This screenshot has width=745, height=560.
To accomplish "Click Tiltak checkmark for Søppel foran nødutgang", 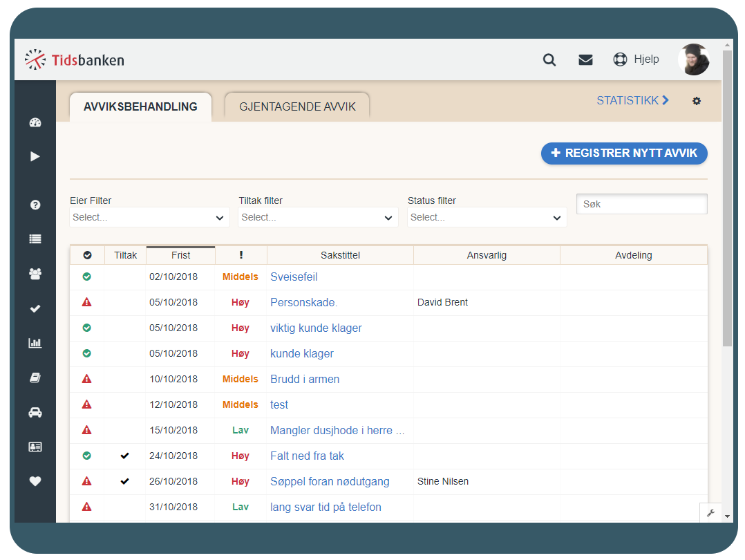I will pos(124,481).
